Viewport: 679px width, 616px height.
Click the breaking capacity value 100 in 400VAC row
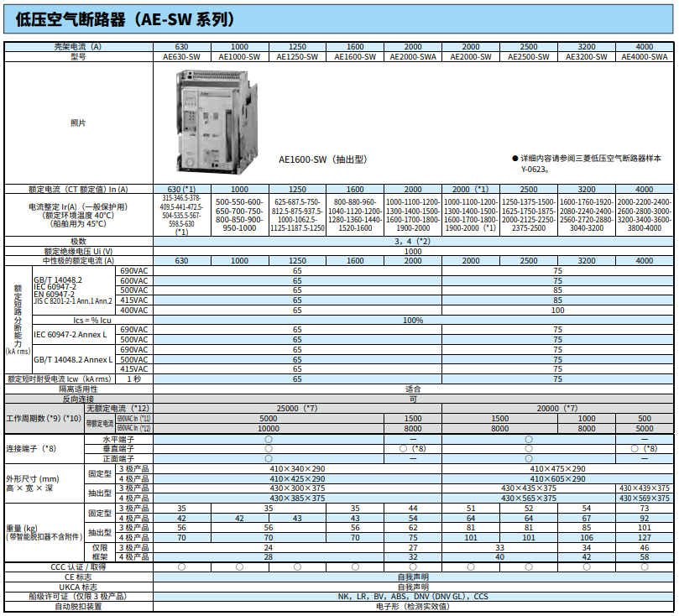[x=558, y=310]
